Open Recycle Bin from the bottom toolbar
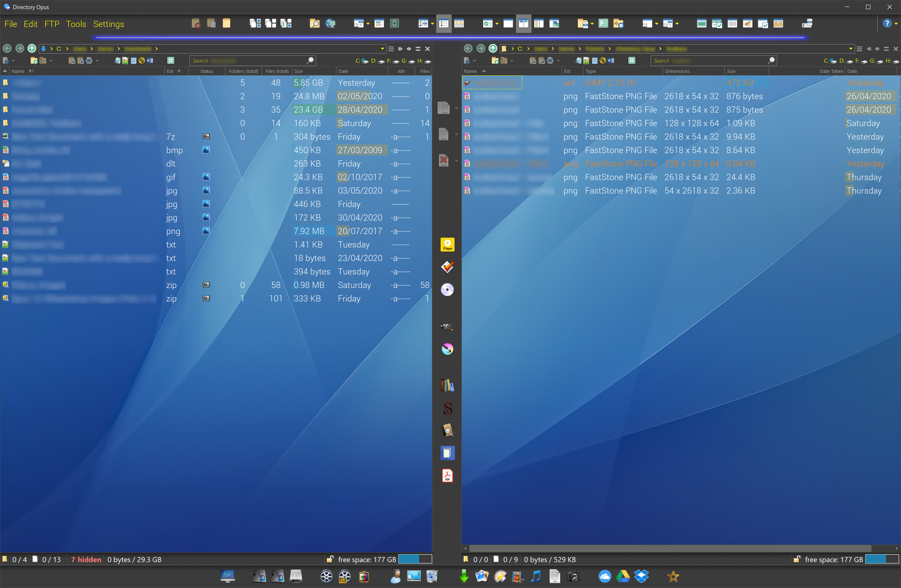Image resolution: width=901 pixels, height=588 pixels. (432, 576)
